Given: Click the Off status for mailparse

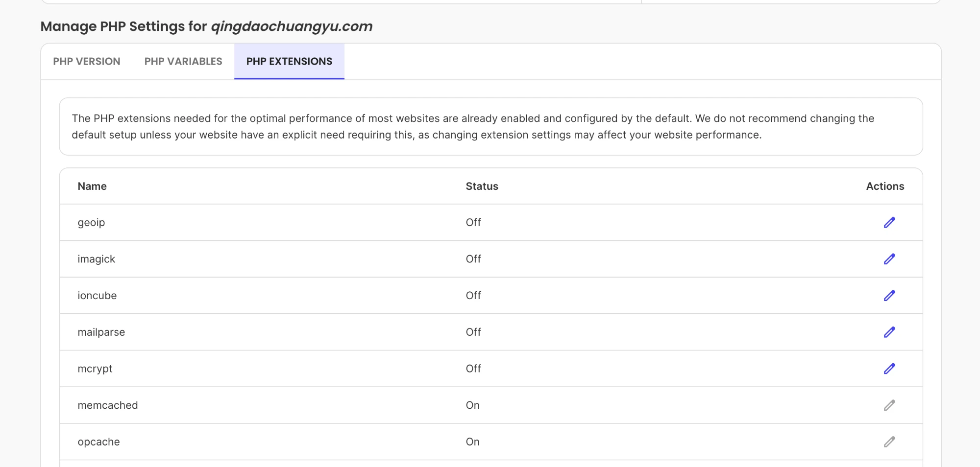Looking at the screenshot, I should click(473, 332).
